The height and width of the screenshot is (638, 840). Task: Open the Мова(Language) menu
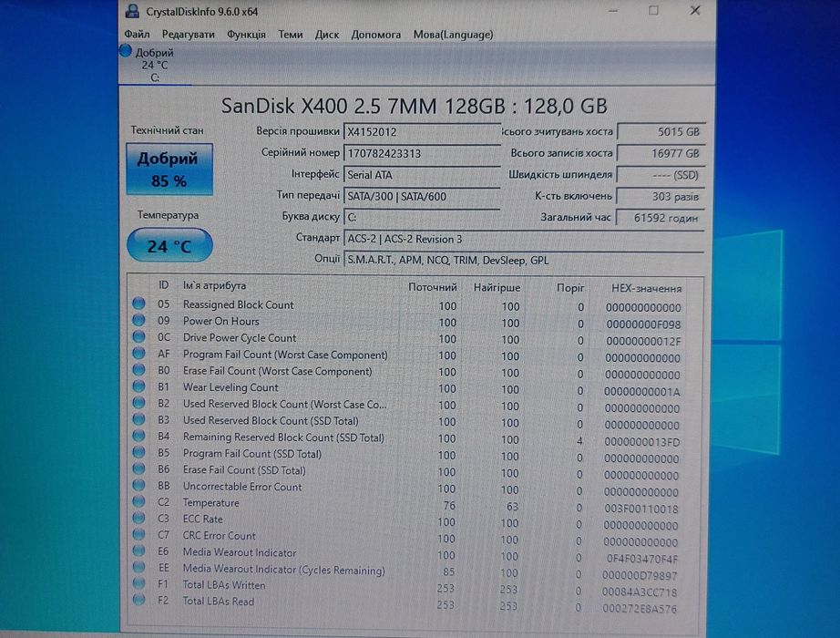point(453,35)
